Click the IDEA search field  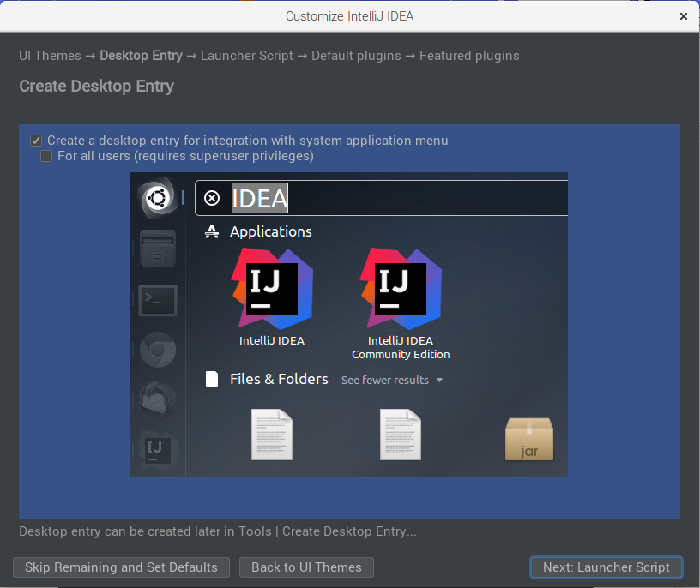(381, 198)
